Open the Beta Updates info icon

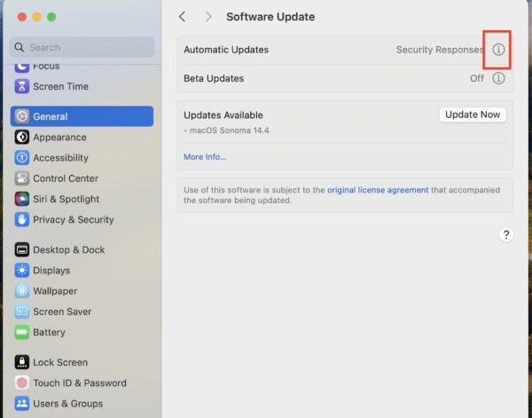498,79
